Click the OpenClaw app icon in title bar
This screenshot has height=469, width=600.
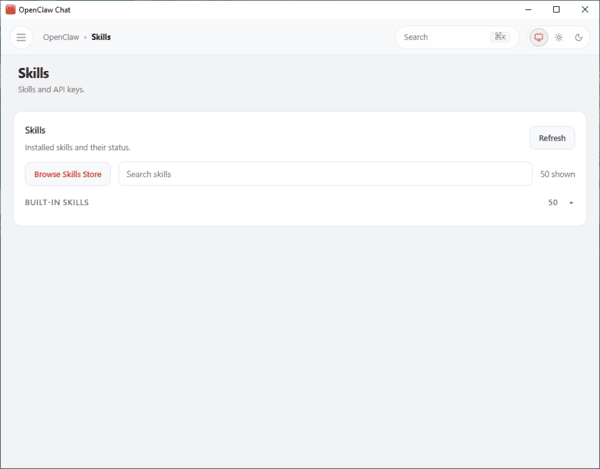10,9
